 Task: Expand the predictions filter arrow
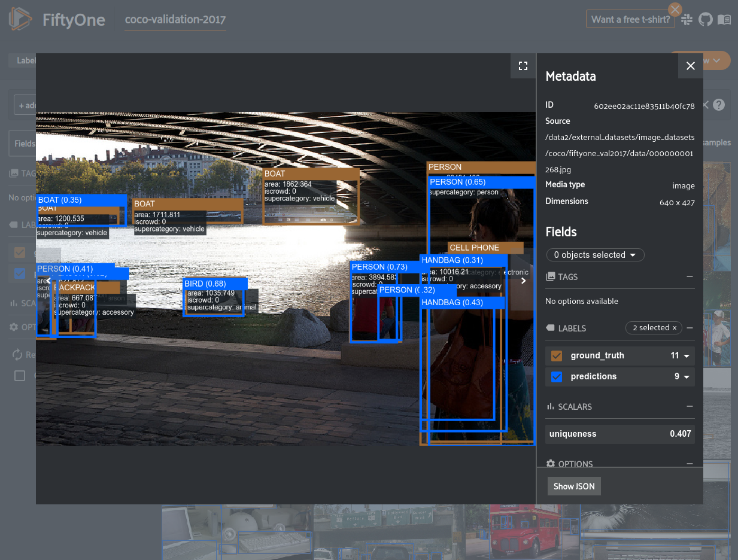click(687, 377)
